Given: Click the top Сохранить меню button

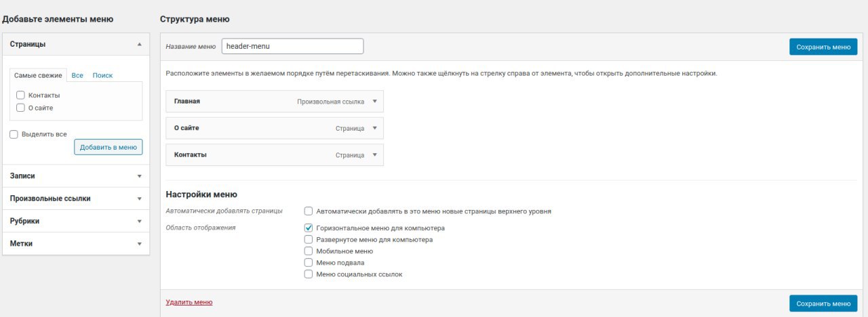Looking at the screenshot, I should tap(823, 47).
